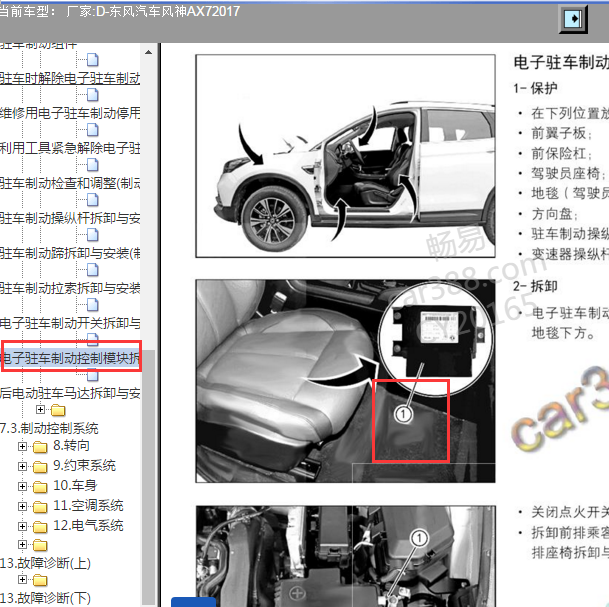The height and width of the screenshot is (607, 609).
Task: Expand the 13.故障诊断(上) tree node
Action: click(22, 544)
